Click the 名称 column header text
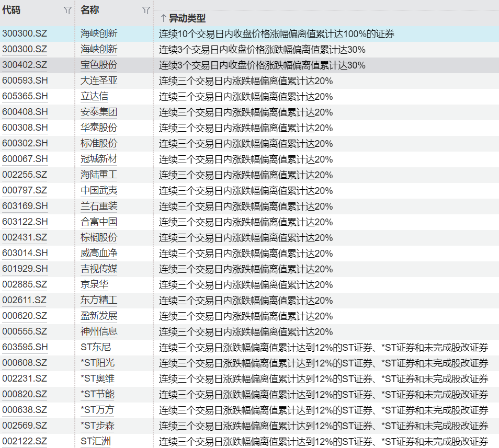499x448 pixels. tap(89, 10)
